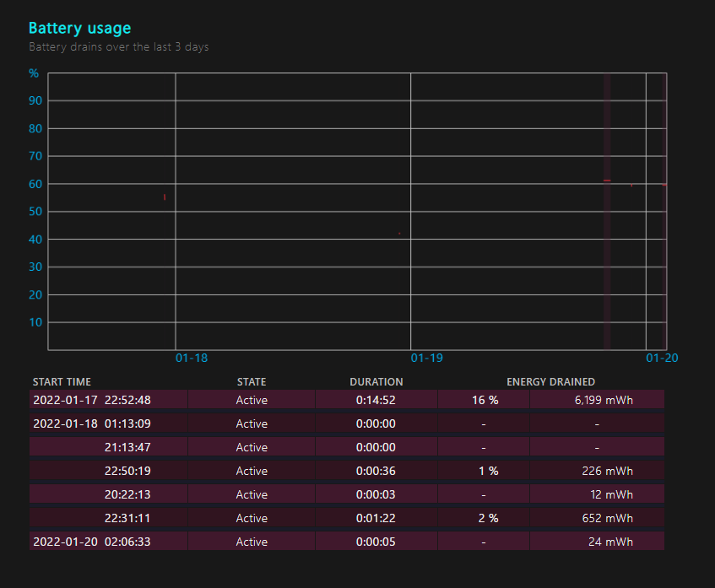715x588 pixels.
Task: Click the 226 mWh value
Action: pos(607,471)
